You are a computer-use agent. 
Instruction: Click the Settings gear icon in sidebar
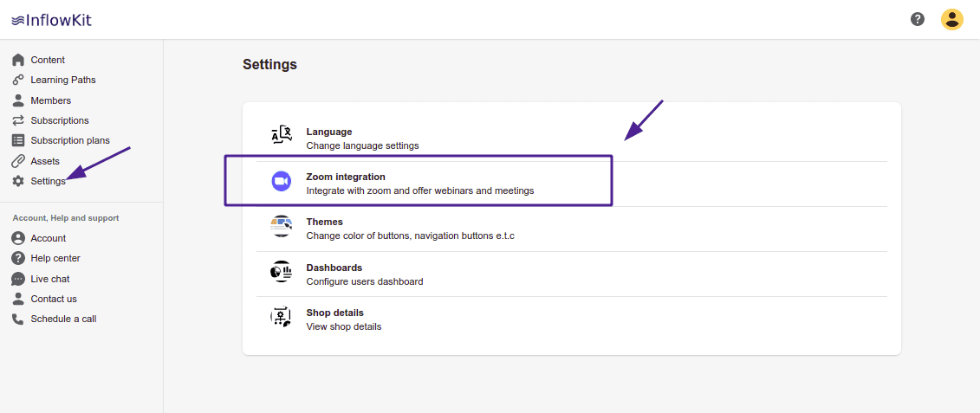coord(18,181)
